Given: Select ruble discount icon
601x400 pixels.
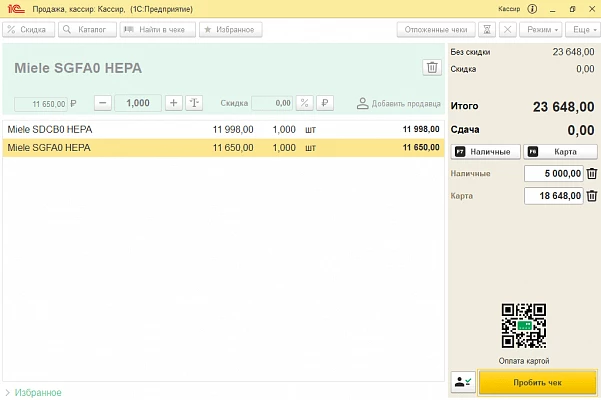Looking at the screenshot, I should [x=325, y=103].
